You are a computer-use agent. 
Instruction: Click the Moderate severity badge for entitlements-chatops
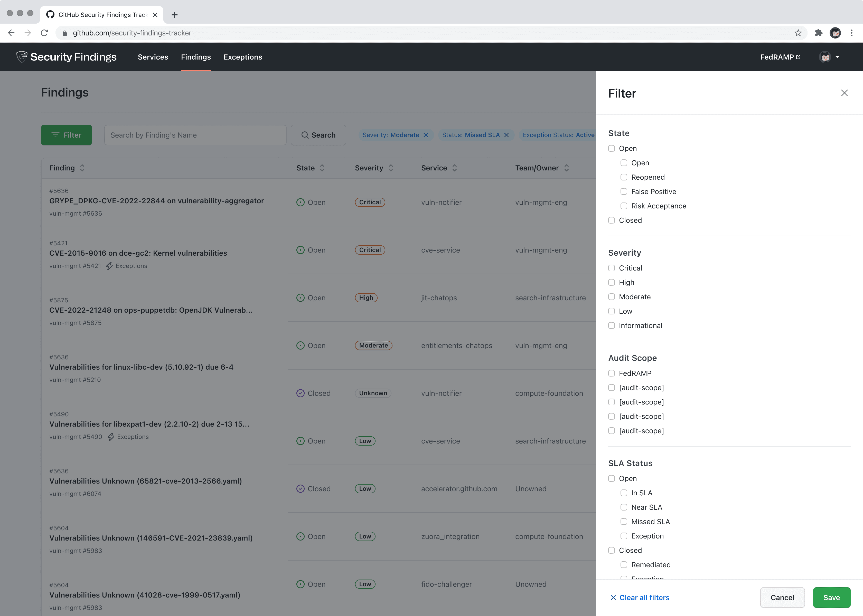tap(373, 345)
